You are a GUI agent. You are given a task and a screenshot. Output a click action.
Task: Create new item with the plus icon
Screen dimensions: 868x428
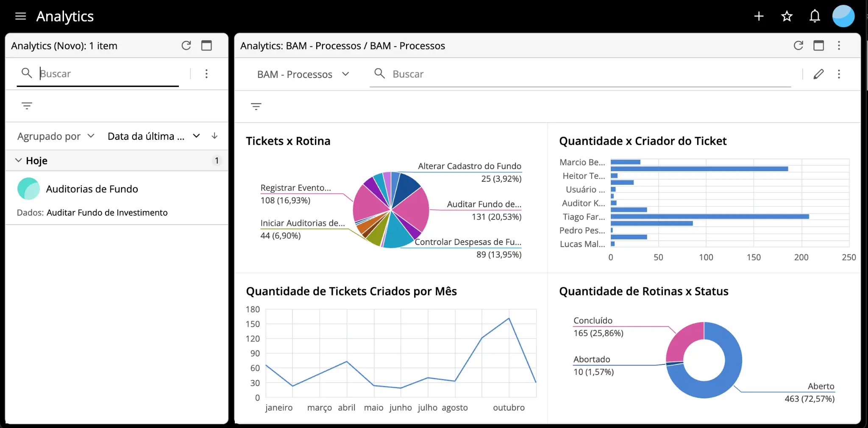tap(759, 16)
